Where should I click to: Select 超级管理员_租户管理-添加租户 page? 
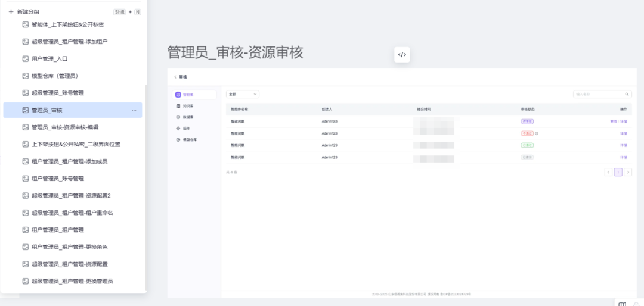pos(69,42)
